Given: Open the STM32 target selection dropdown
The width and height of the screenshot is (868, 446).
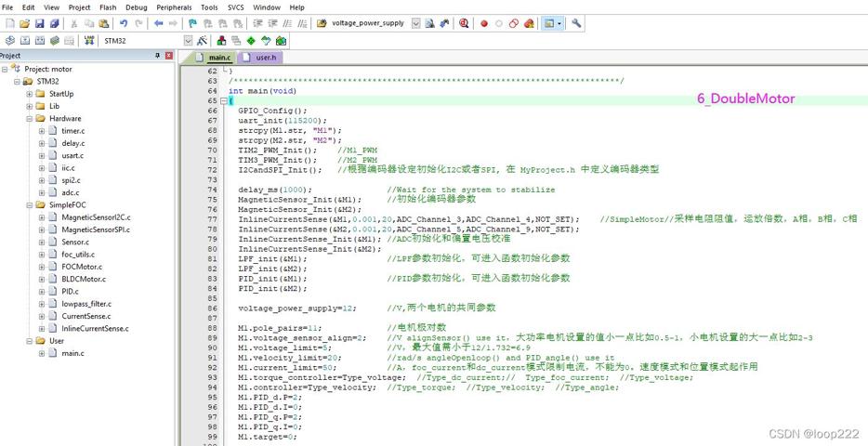Looking at the screenshot, I should click(x=188, y=40).
